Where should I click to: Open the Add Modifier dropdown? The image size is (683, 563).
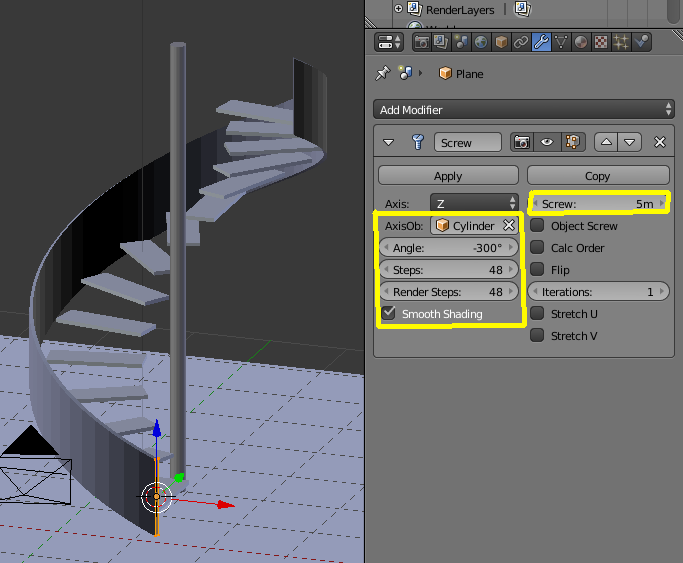524,109
